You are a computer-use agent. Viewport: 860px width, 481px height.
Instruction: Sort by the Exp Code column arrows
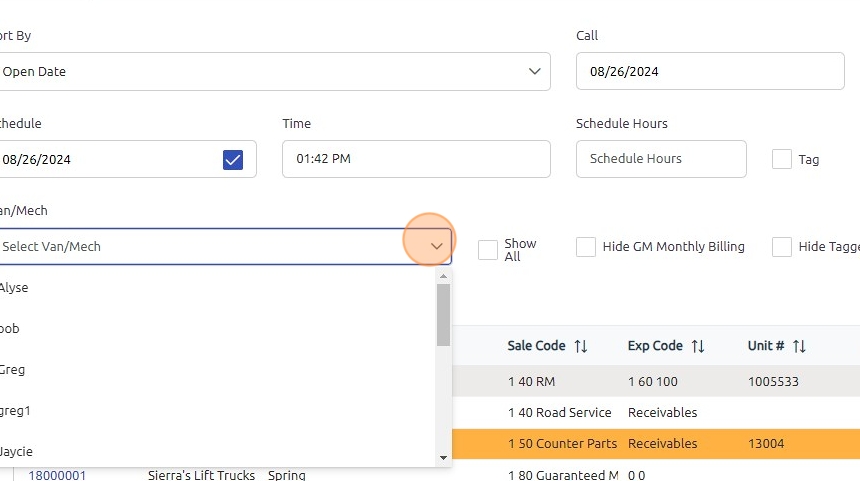pyautogui.click(x=698, y=346)
